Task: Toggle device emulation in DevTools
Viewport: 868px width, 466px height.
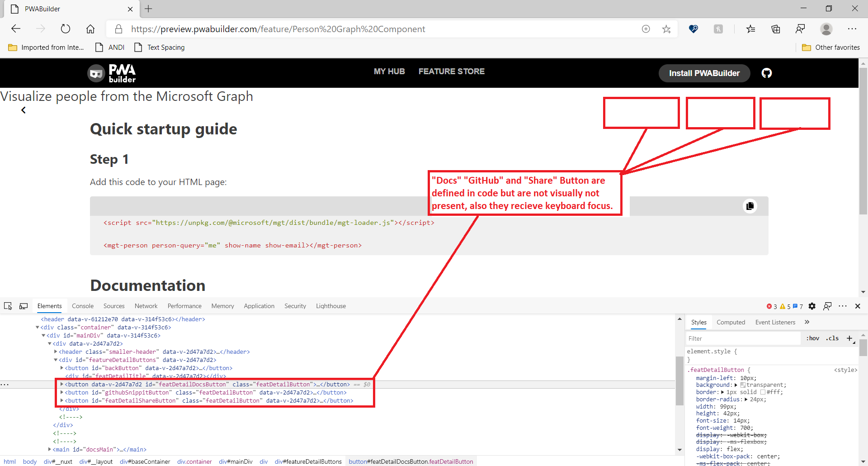Action: tap(24, 306)
